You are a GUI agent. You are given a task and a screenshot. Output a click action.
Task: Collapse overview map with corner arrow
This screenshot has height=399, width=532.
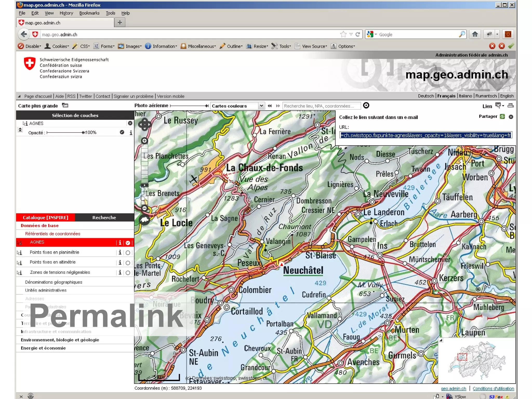(441, 340)
